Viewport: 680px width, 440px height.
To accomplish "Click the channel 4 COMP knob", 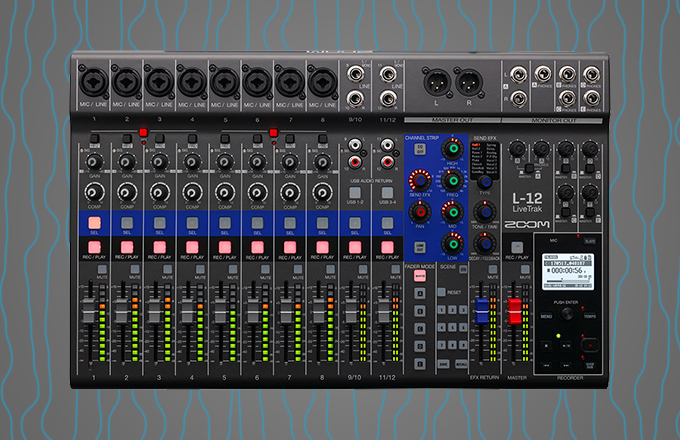I will point(192,190).
